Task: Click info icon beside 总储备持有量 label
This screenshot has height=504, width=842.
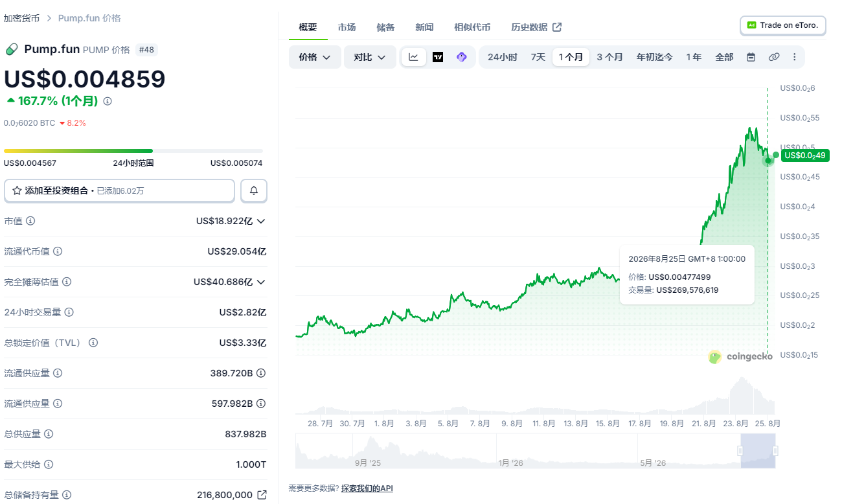Action: (67, 495)
